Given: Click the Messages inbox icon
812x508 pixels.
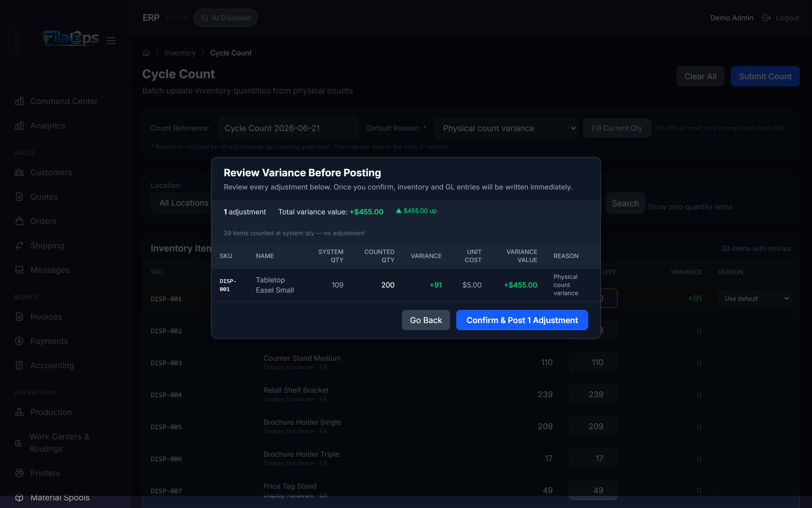Looking at the screenshot, I should (x=20, y=270).
